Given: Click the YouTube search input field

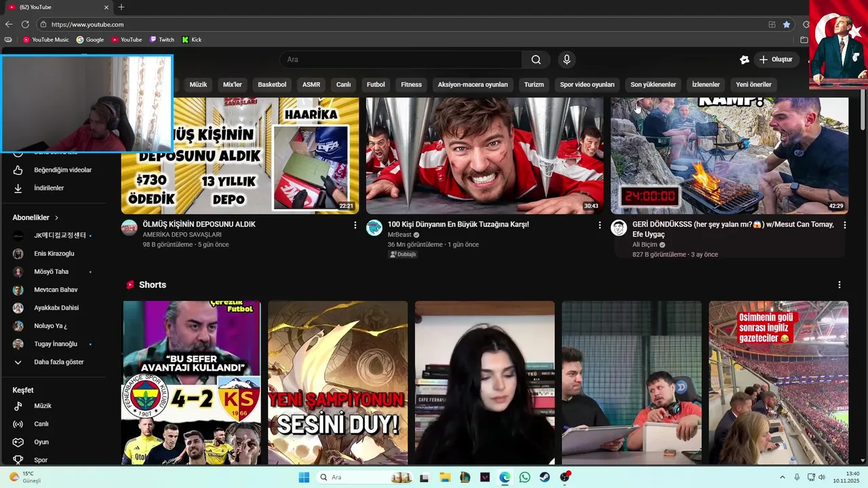Looking at the screenshot, I should click(401, 60).
